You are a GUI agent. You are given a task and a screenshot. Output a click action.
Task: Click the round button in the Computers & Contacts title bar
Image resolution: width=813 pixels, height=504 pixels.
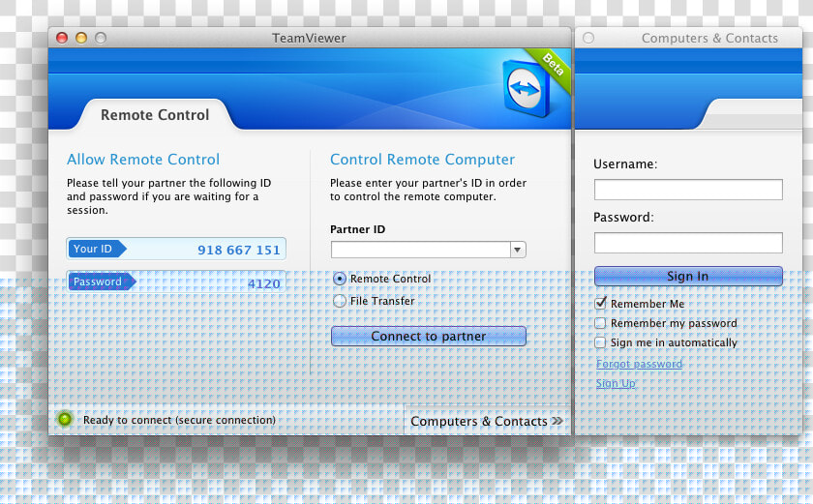coord(588,38)
